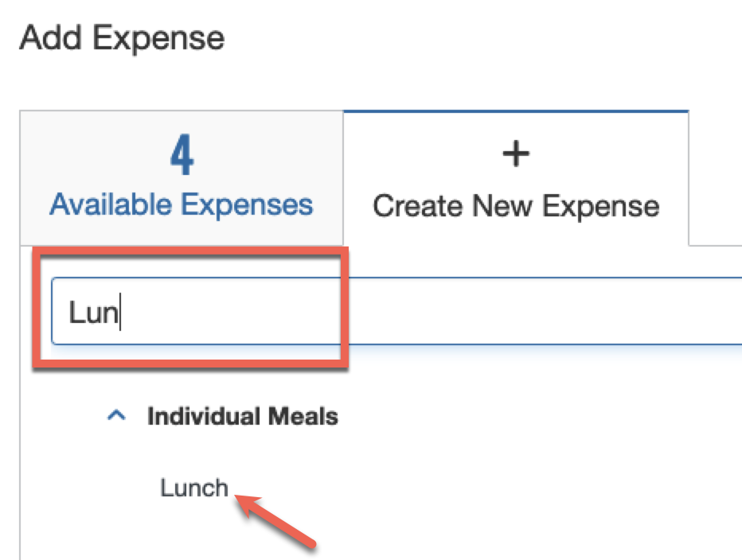Pick the Lunch search result
This screenshot has height=560, width=742.
click(194, 488)
